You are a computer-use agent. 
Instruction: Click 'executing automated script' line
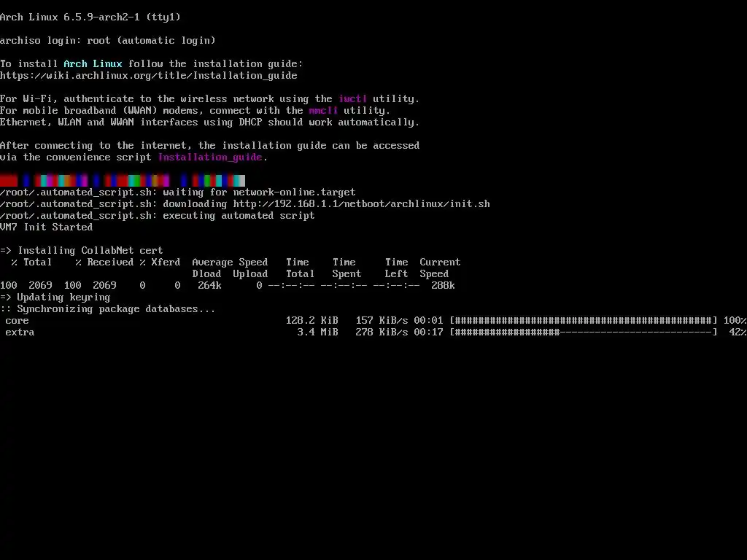[158, 216]
